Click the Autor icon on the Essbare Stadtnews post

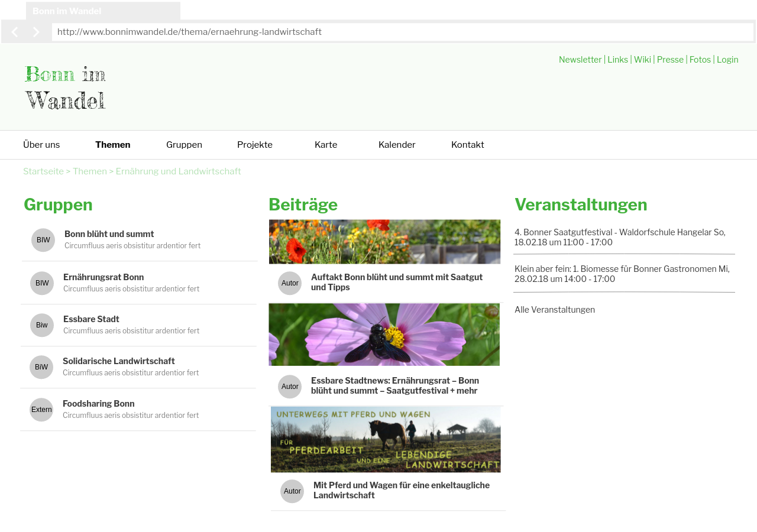290,387
